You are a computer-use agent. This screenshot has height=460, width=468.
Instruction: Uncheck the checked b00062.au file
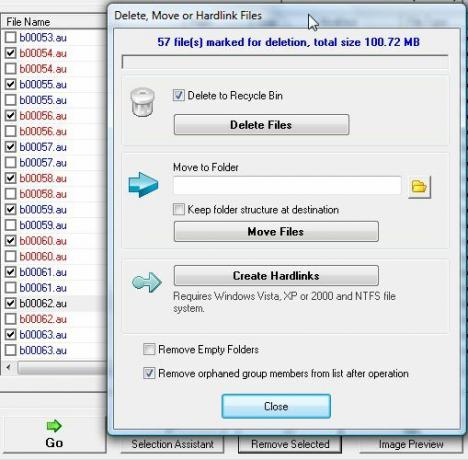[x=11, y=303]
